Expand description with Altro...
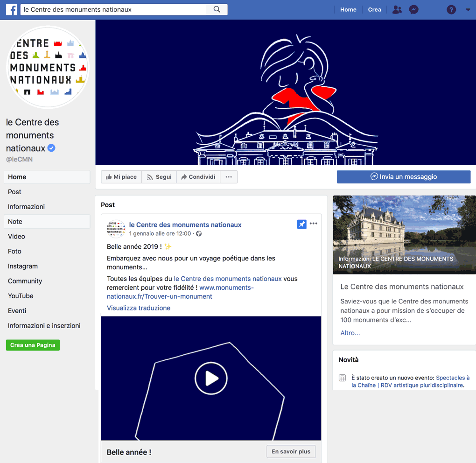The width and height of the screenshot is (476, 463). pos(350,333)
